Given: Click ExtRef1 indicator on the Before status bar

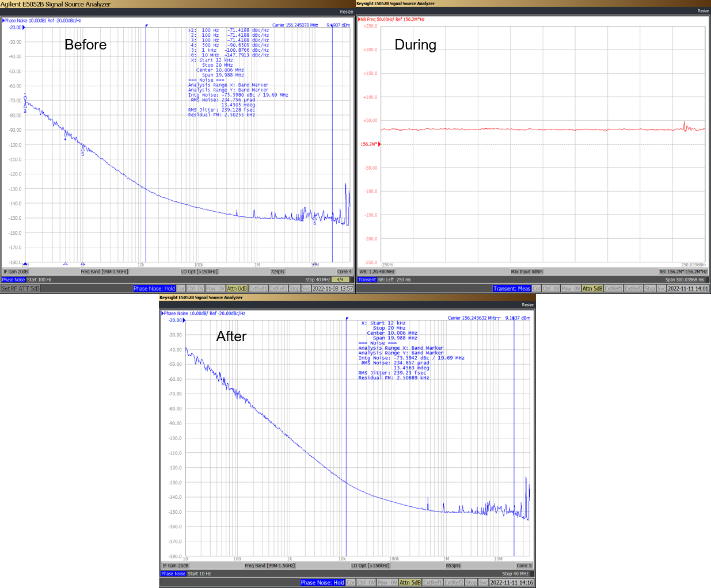Looking at the screenshot, I should point(257,287).
